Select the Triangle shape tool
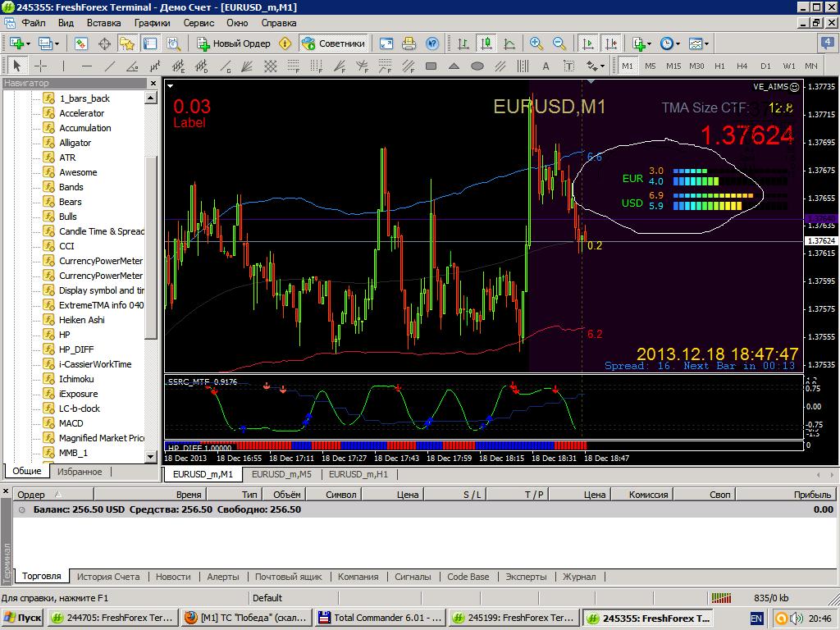840x630 pixels. point(454,66)
